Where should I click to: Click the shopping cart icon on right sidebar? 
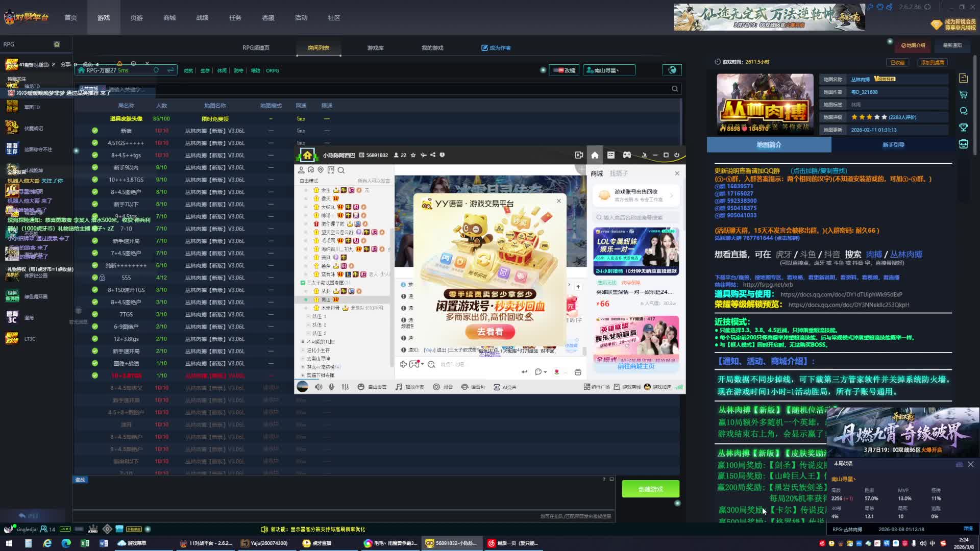pos(963,94)
